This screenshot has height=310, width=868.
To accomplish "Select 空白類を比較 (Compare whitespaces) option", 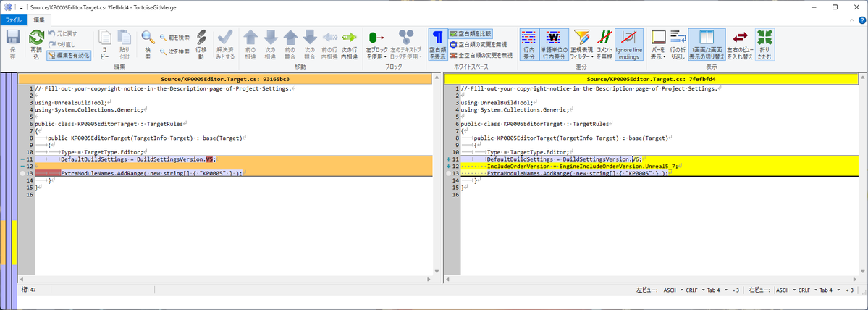I will click(471, 33).
